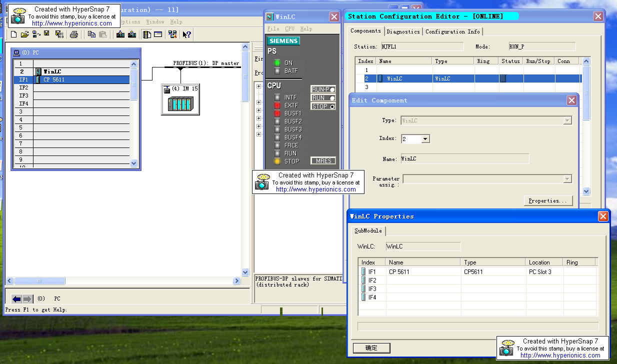Click the Upload to PG icon
Viewport: 617px width, 364px height.
(132, 34)
